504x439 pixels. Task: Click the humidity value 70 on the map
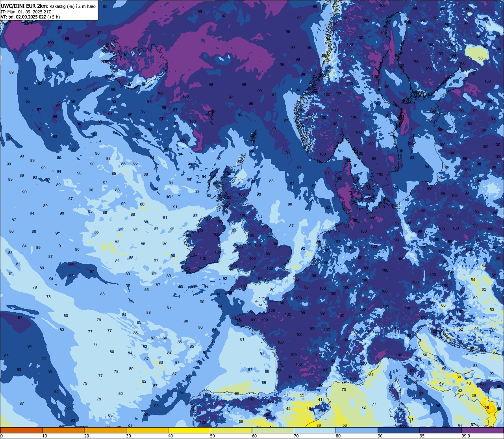344,389
